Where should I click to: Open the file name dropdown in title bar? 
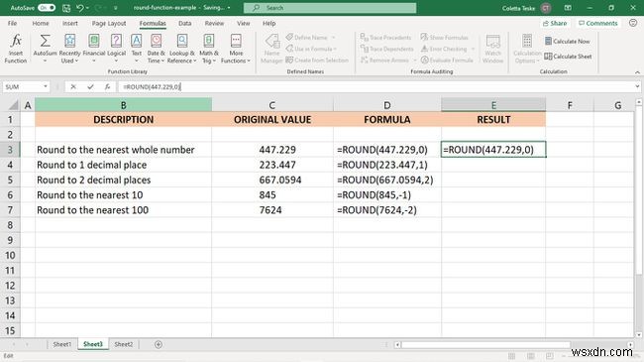[229, 8]
